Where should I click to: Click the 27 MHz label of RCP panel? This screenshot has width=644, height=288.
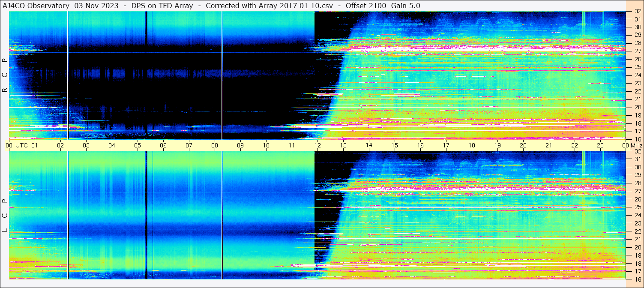click(x=637, y=51)
